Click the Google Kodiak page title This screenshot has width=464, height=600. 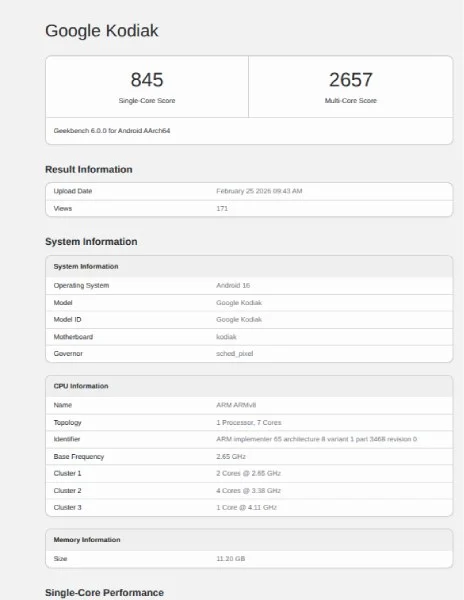[x=101, y=31]
